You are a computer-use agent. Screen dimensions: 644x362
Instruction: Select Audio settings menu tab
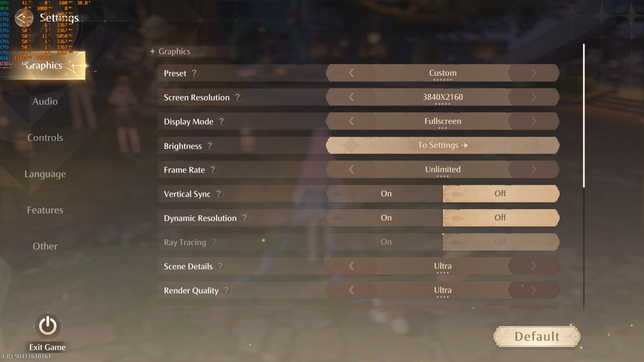click(45, 101)
